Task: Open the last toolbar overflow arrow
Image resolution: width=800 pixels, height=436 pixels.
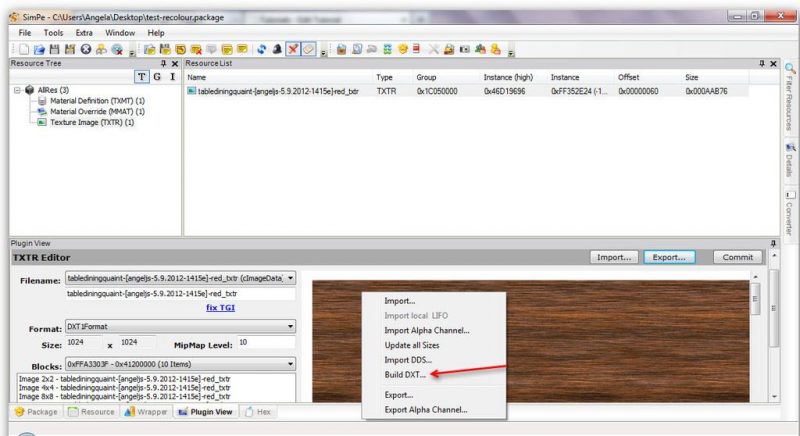Action: pos(511,52)
